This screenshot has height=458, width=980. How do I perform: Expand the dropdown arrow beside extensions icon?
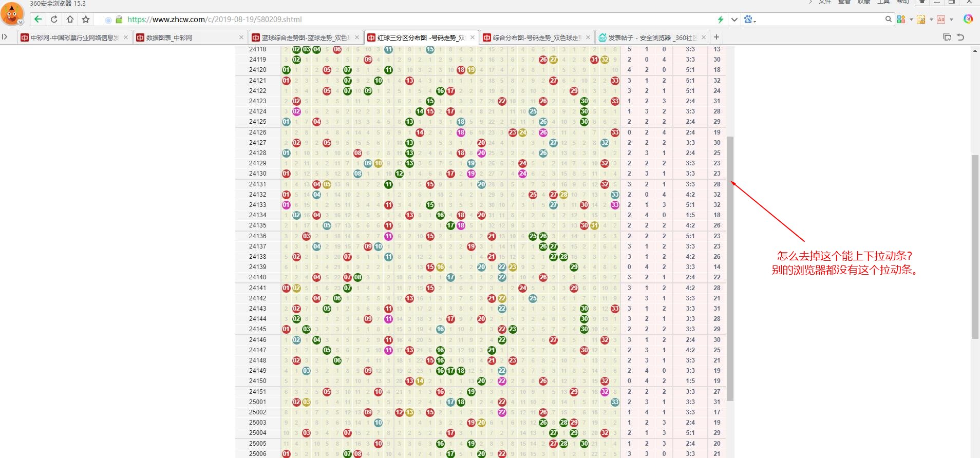point(911,20)
